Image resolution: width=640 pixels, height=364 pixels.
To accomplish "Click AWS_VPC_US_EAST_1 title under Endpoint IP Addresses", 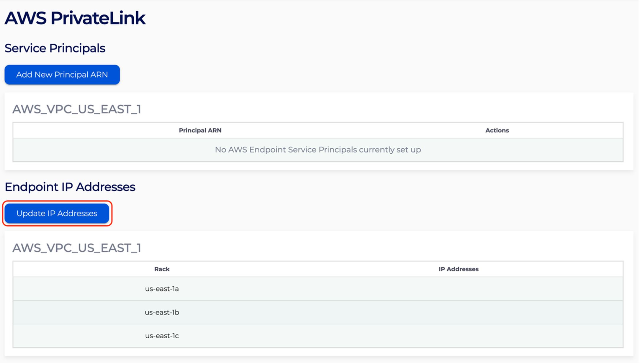I will coord(77,248).
